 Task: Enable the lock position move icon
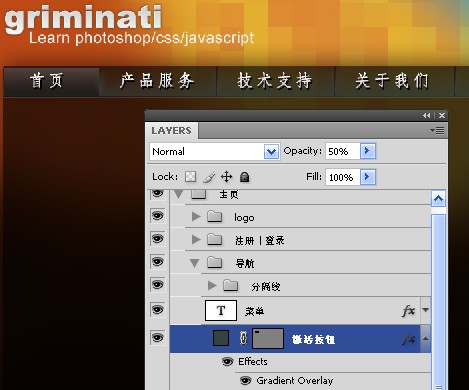pyautogui.click(x=227, y=177)
